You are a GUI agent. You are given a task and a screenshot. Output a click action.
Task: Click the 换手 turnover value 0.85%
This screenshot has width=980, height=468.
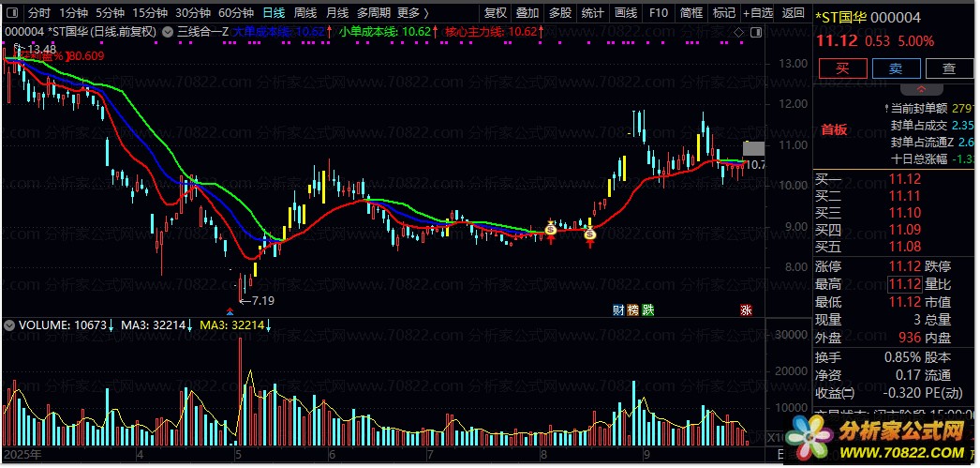902,358
